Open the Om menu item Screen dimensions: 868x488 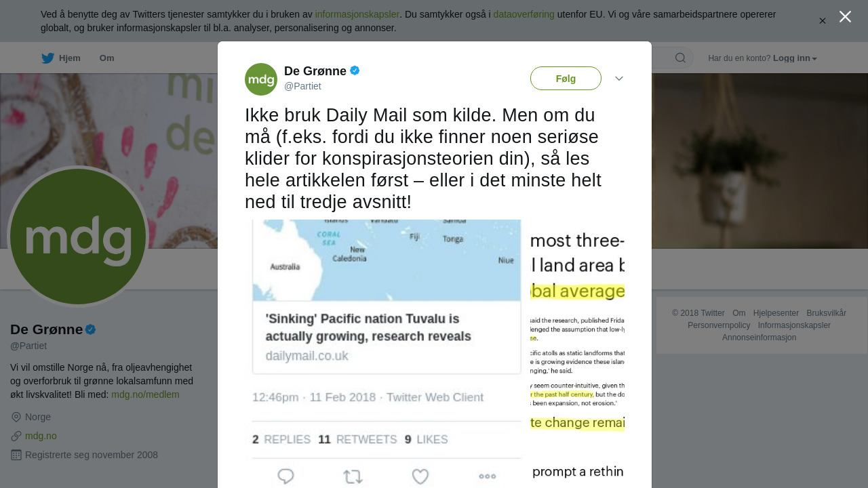[106, 58]
